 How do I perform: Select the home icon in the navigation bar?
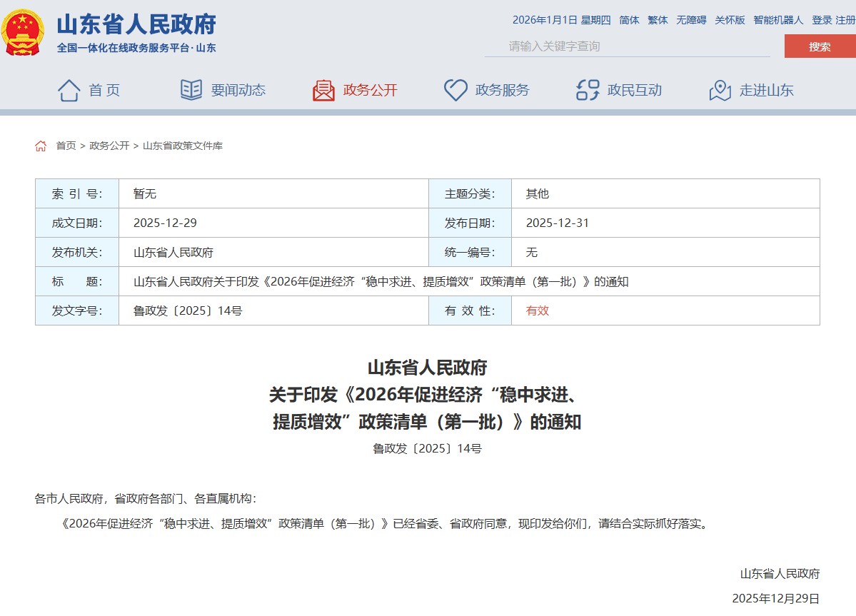click(68, 90)
